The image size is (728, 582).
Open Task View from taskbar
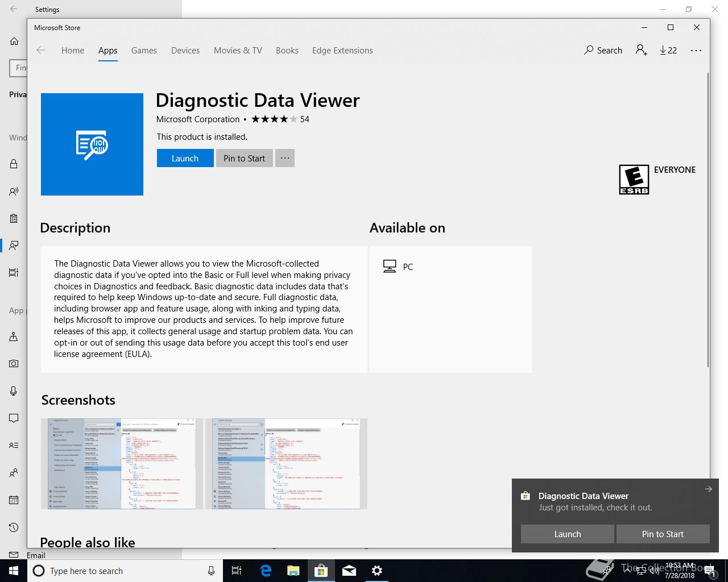point(237,571)
